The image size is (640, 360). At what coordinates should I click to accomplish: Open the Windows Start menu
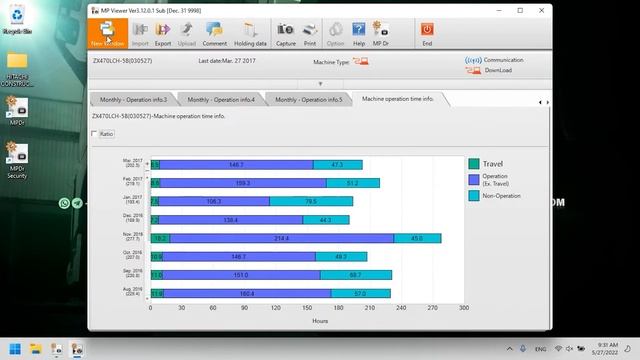point(15,349)
